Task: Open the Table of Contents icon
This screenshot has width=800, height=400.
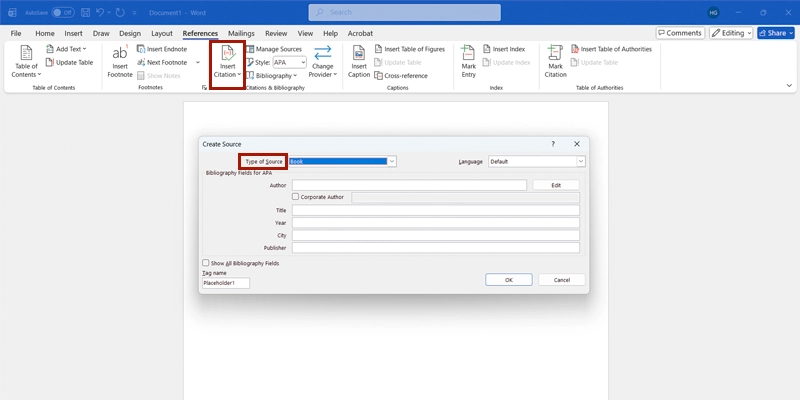Action: pos(26,54)
